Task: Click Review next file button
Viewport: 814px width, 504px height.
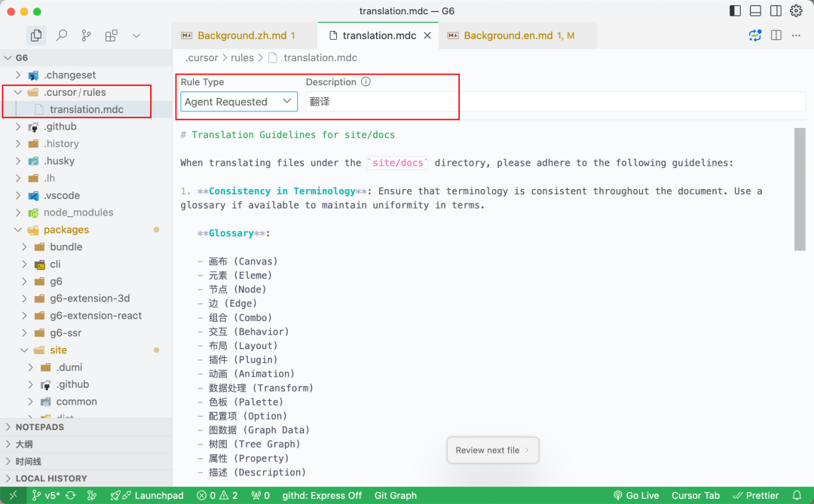Action: point(492,450)
